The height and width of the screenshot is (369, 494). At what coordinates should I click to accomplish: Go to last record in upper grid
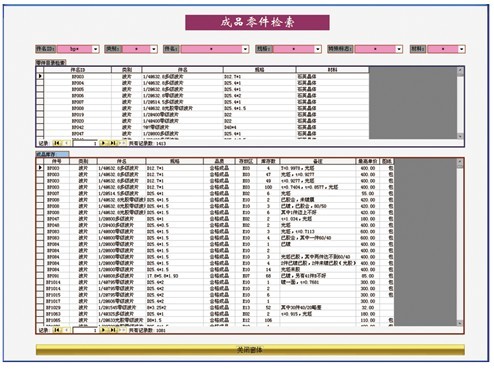pos(113,143)
